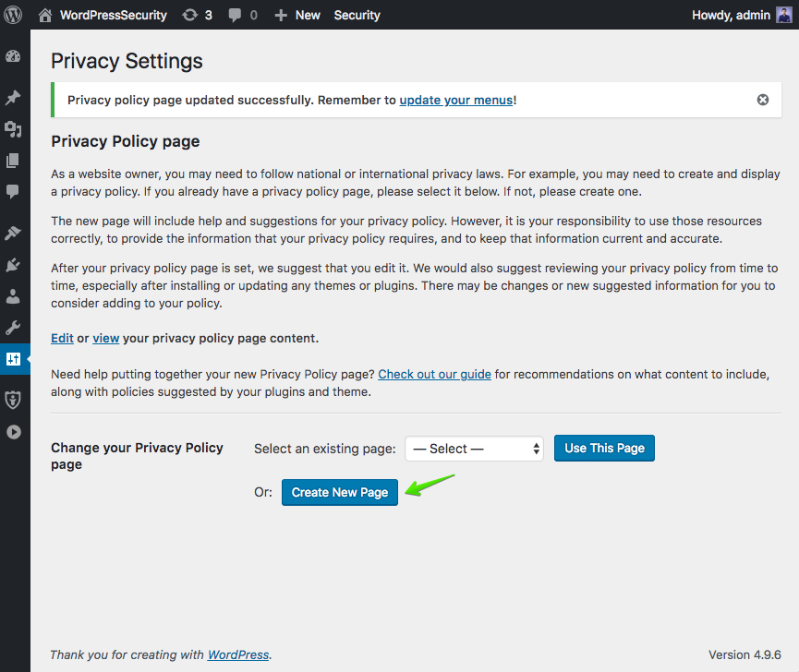
Task: Open the Security admin bar menu
Action: 357,16
